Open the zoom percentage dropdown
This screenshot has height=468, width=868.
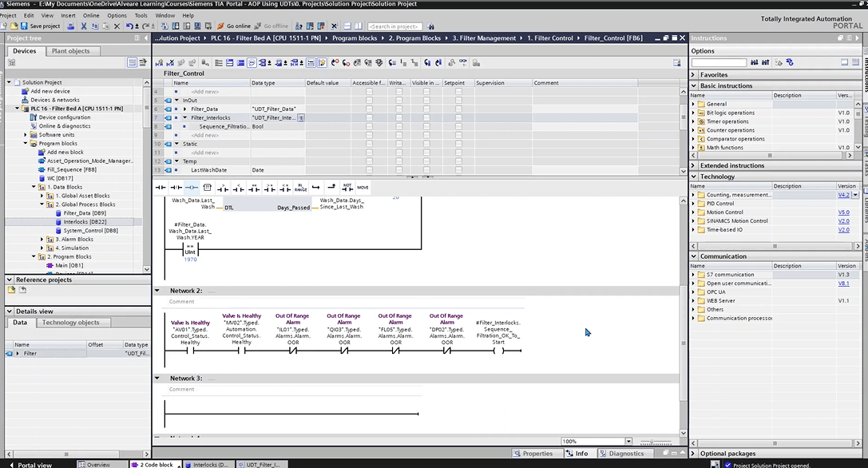628,442
